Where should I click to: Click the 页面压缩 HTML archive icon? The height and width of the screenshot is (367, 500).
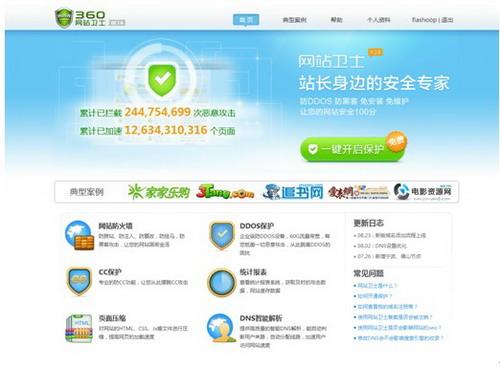[79, 328]
